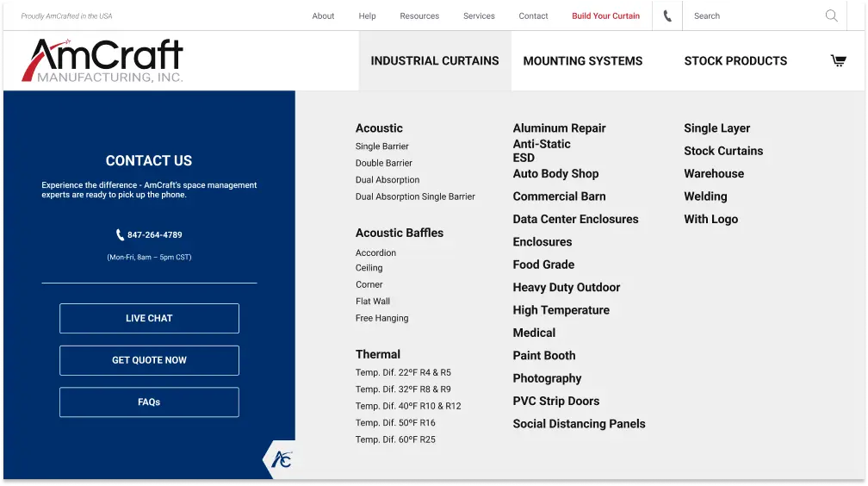The height and width of the screenshot is (486, 868).
Task: Open With Logo curtains link
Action: coord(710,219)
